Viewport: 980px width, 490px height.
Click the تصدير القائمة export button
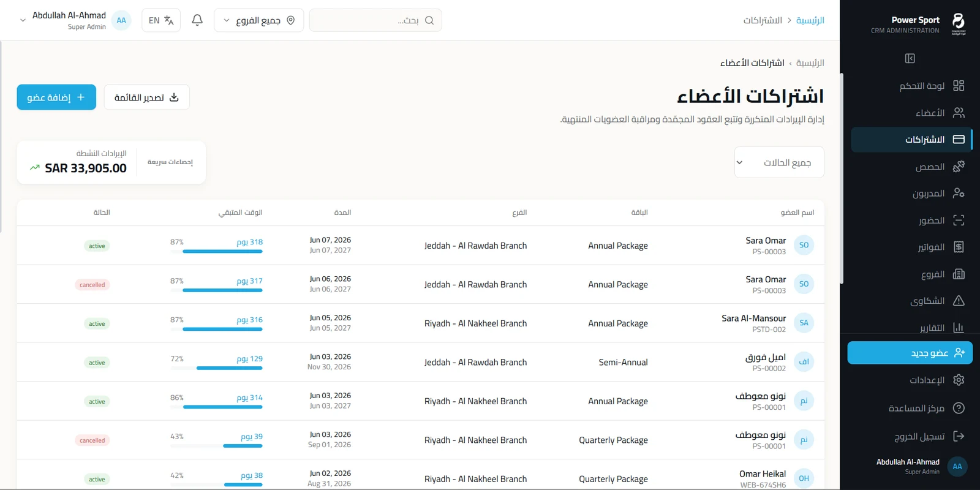147,97
